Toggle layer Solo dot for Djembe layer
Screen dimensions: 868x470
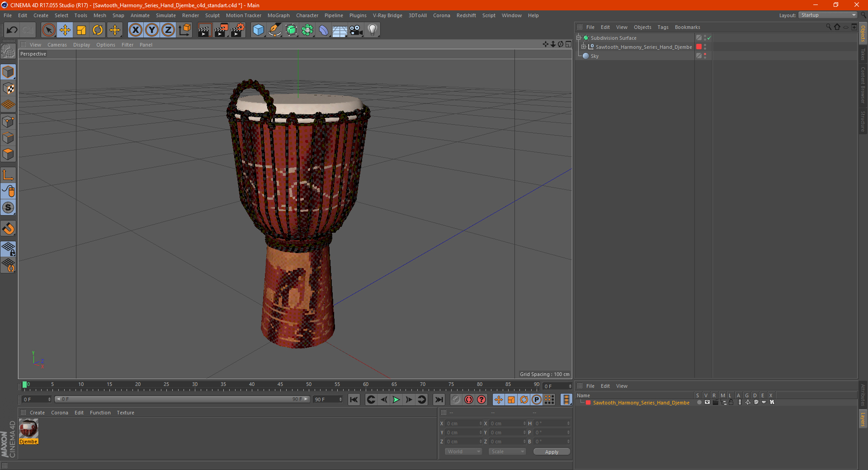699,403
